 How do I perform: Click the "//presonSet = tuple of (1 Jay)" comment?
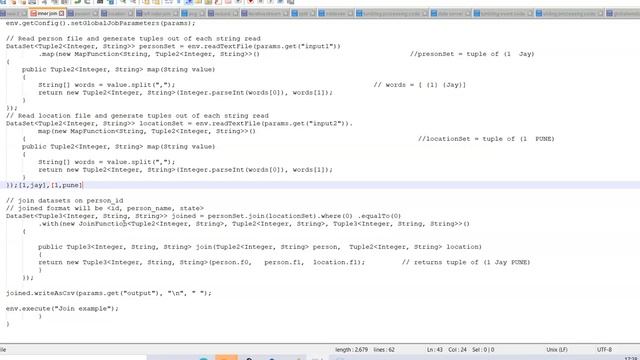[472, 54]
